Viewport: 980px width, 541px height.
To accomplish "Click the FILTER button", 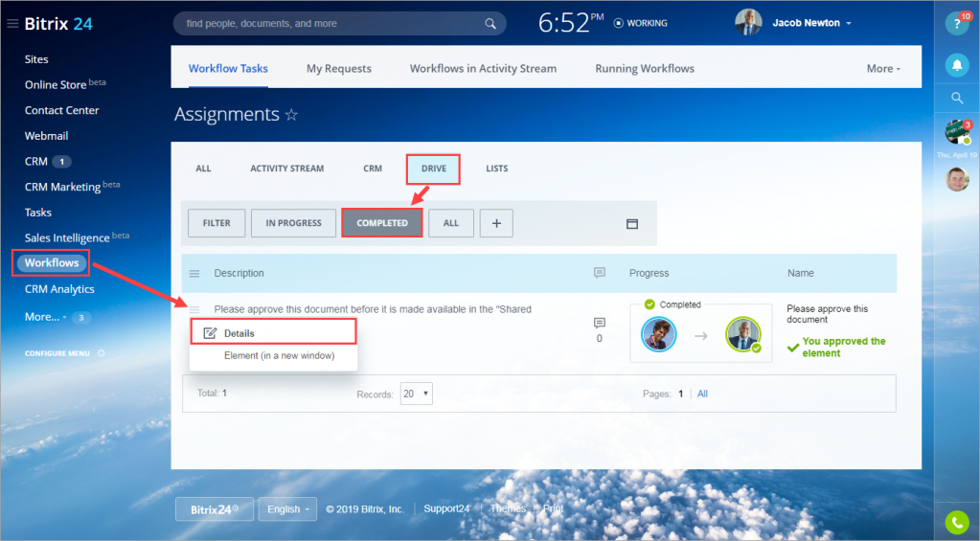I will (217, 223).
